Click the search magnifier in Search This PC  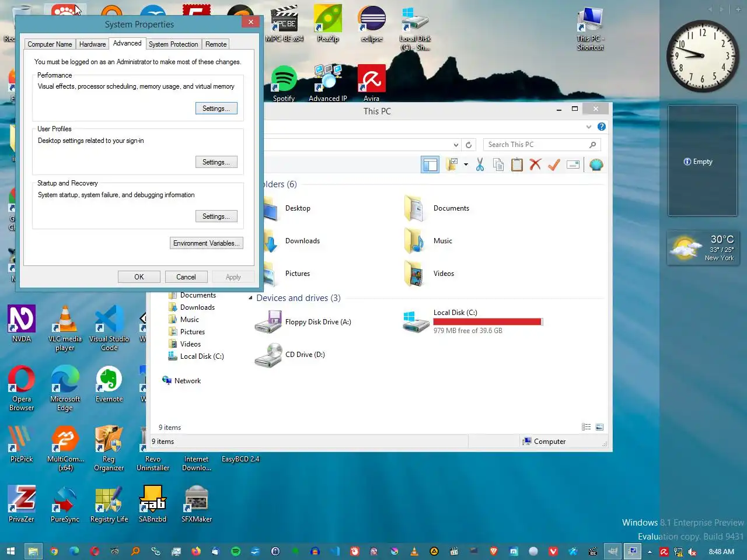tap(592, 145)
